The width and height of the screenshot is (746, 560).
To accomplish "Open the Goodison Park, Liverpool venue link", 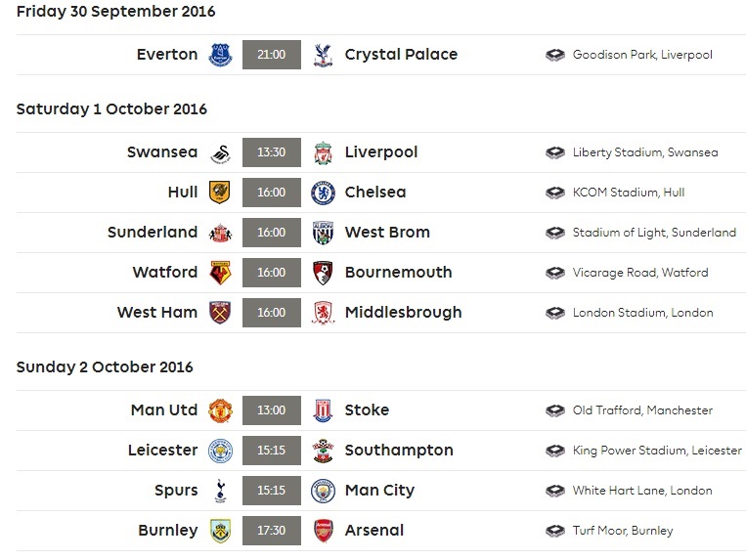I will (642, 55).
